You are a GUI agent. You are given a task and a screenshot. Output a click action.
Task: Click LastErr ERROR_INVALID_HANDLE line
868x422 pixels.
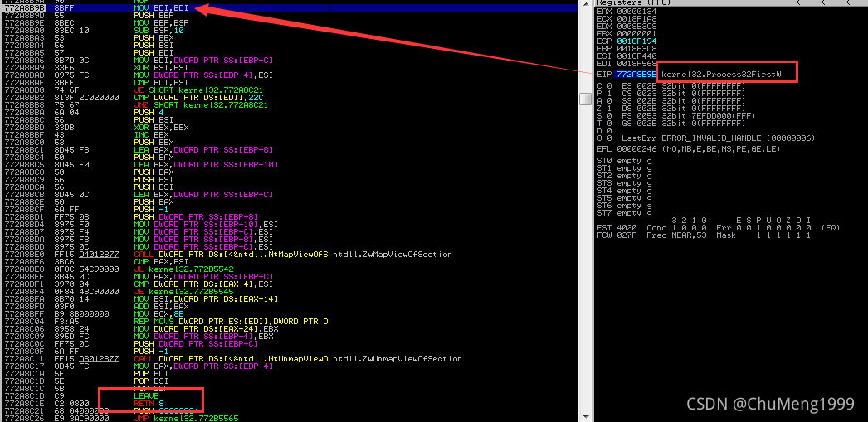[x=719, y=138]
